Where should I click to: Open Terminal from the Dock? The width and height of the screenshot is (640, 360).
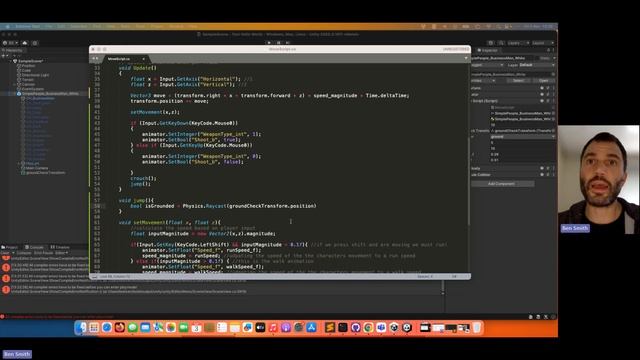(342, 327)
